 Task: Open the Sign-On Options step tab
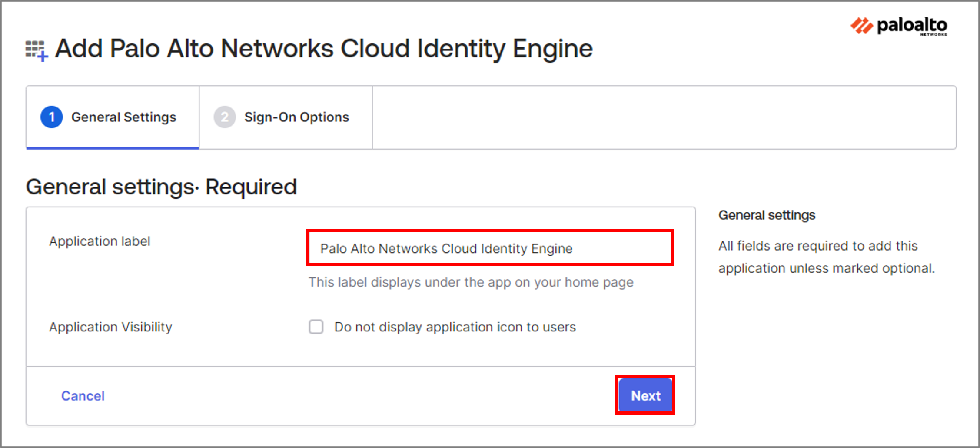pos(286,117)
